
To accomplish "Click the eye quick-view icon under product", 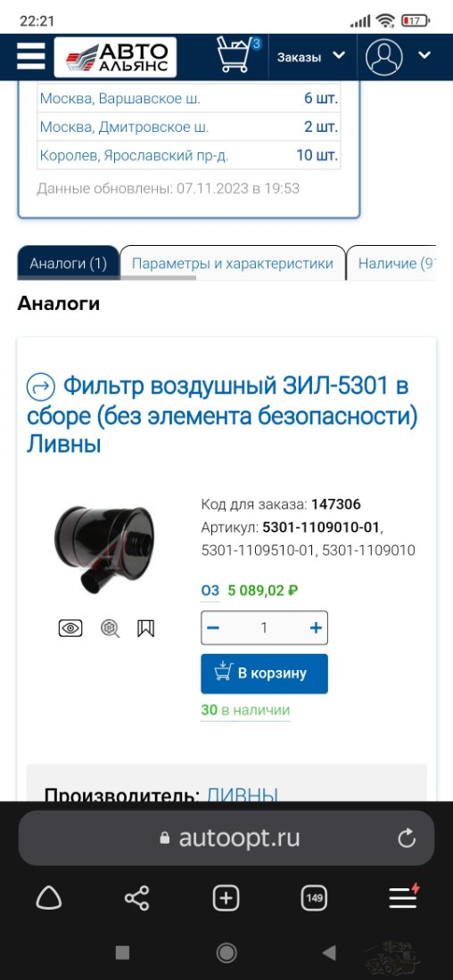I will click(70, 628).
